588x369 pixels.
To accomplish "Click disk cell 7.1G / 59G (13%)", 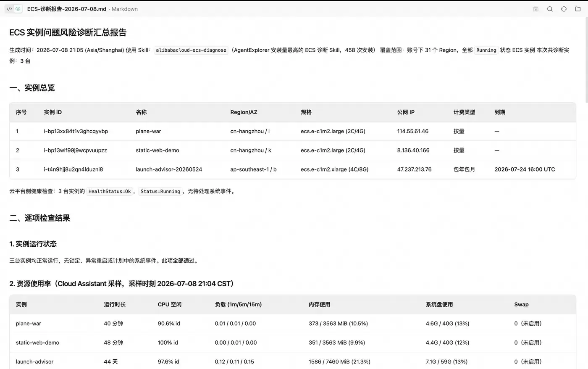I will 446,361.
